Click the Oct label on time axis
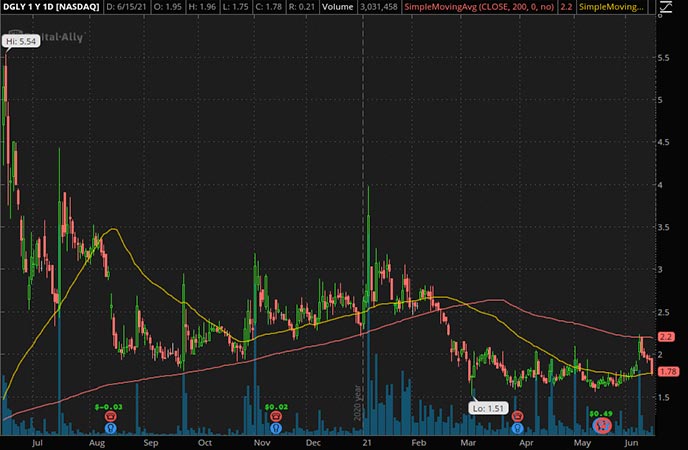This screenshot has width=688, height=450. tap(205, 443)
